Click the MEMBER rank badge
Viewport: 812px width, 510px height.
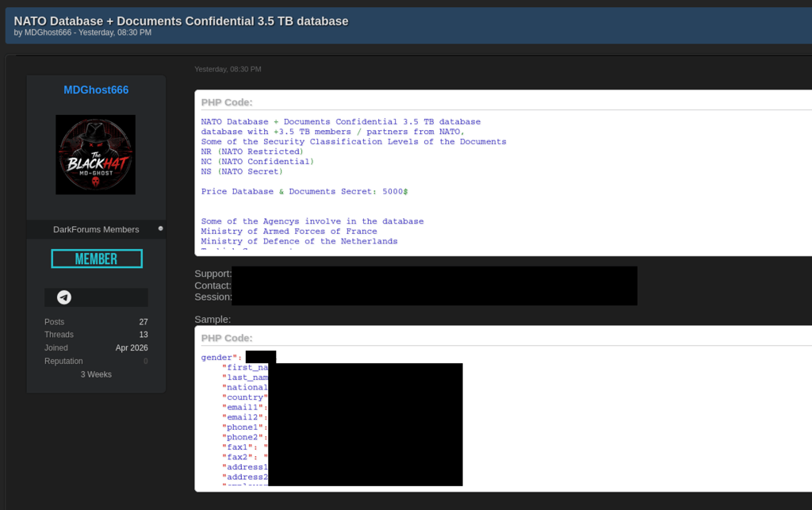tap(97, 259)
